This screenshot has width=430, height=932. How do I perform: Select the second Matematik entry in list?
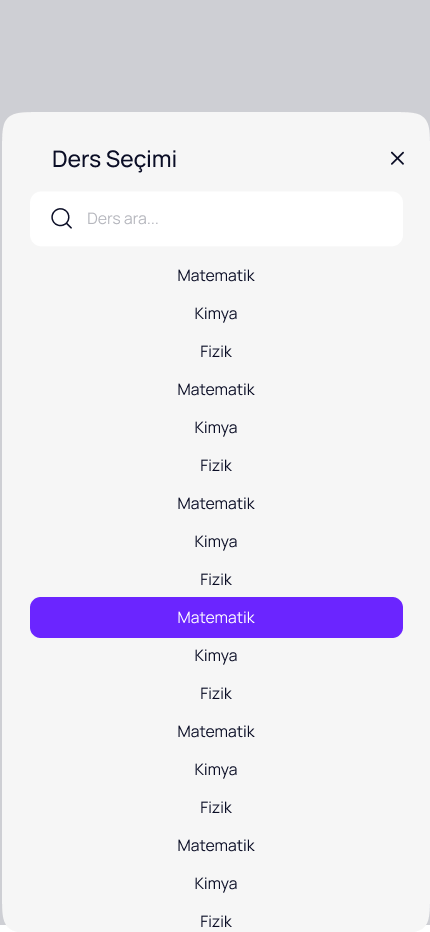(216, 390)
